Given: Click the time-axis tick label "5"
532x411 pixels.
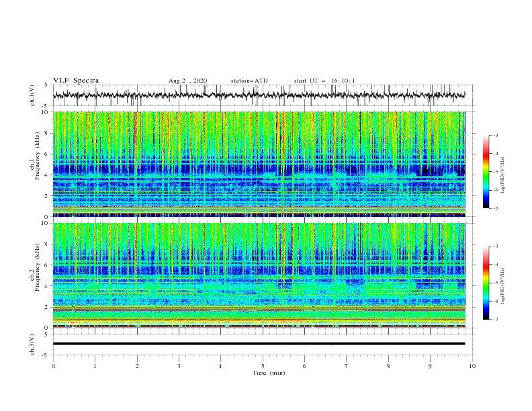Looking at the screenshot, I should tap(263, 366).
